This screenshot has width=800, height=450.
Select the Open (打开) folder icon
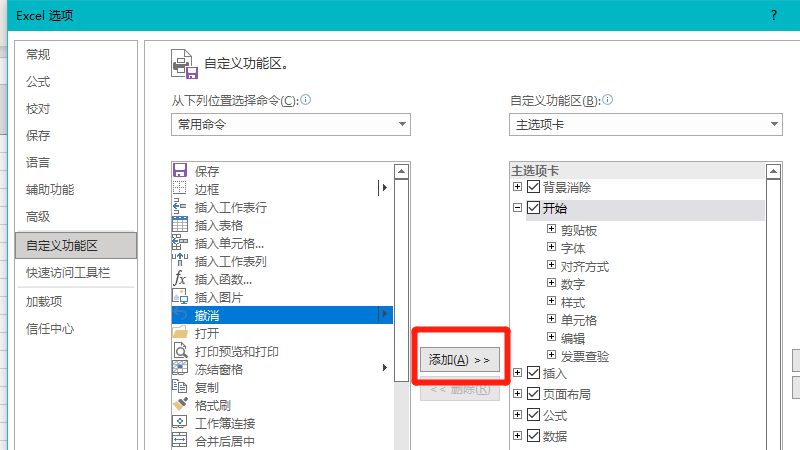(180, 333)
